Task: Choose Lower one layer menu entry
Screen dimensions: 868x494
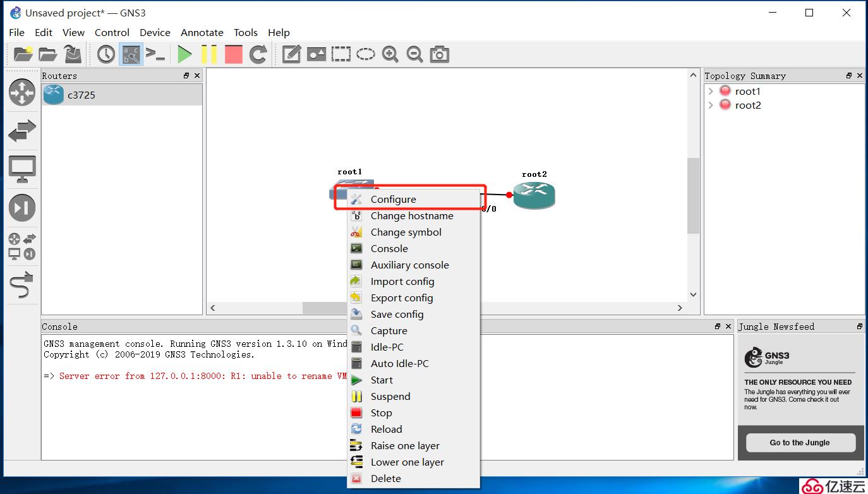Action: coord(414,462)
